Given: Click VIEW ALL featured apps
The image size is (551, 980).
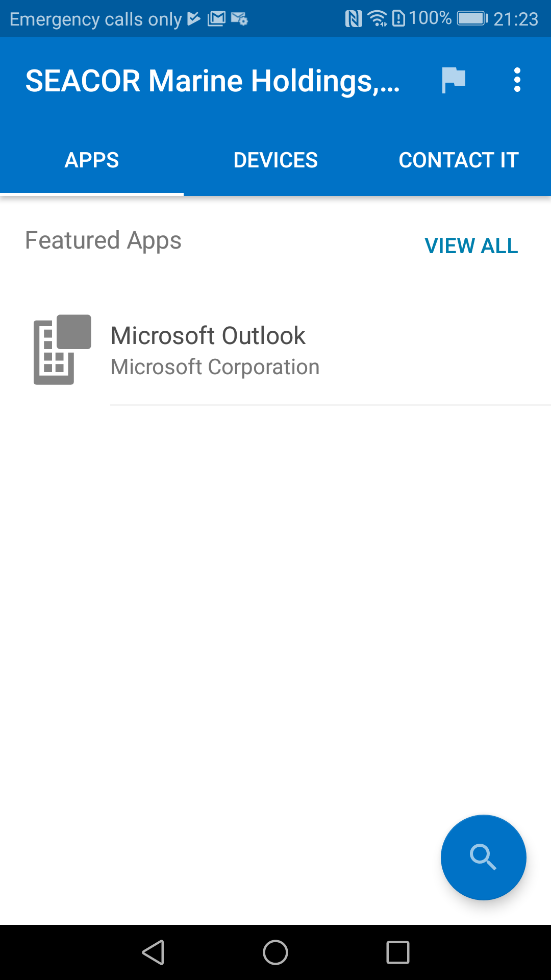Looking at the screenshot, I should click(x=471, y=246).
